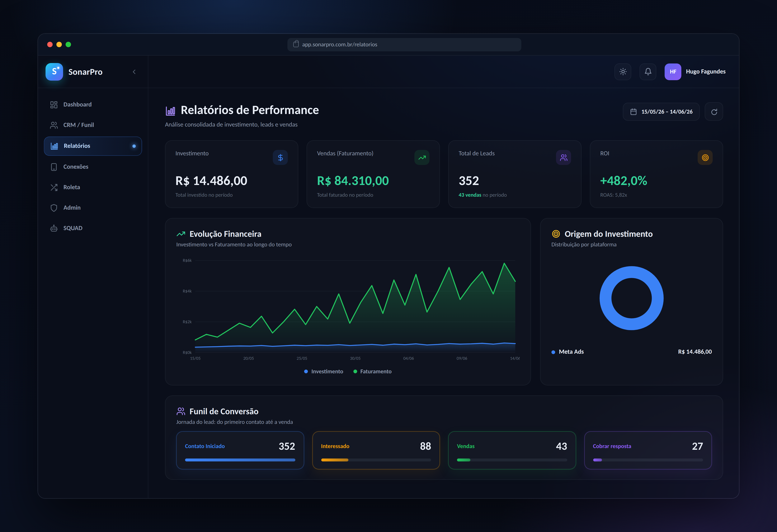777x532 pixels.
Task: Click the Relatórios bar chart sidebar icon
Action: [54, 146]
